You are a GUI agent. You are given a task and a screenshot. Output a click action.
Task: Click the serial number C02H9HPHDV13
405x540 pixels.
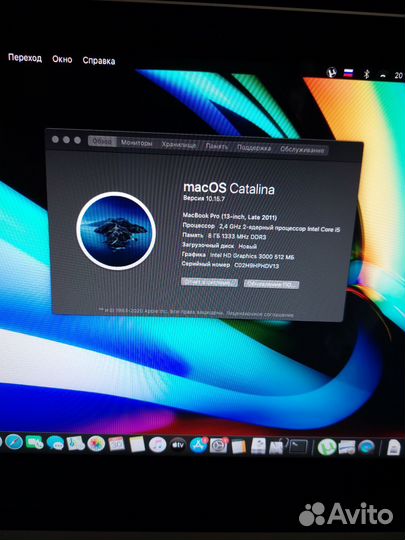tap(257, 266)
